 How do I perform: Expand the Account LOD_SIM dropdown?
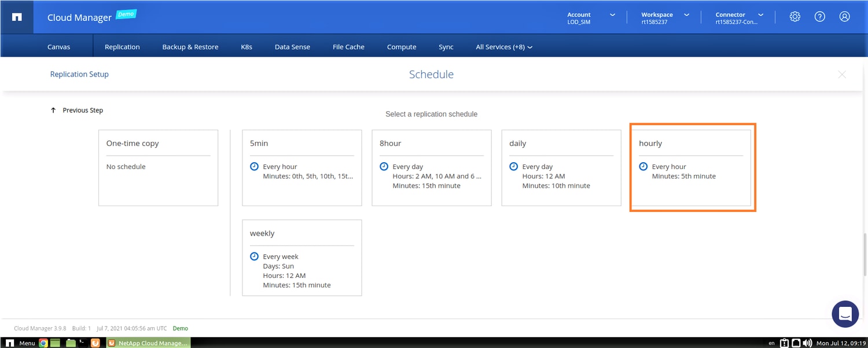click(x=590, y=18)
